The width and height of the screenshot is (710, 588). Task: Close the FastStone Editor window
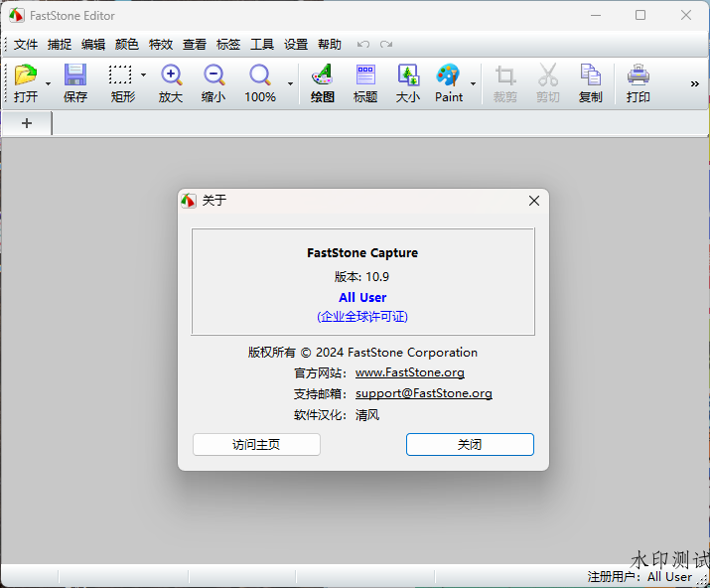click(686, 16)
